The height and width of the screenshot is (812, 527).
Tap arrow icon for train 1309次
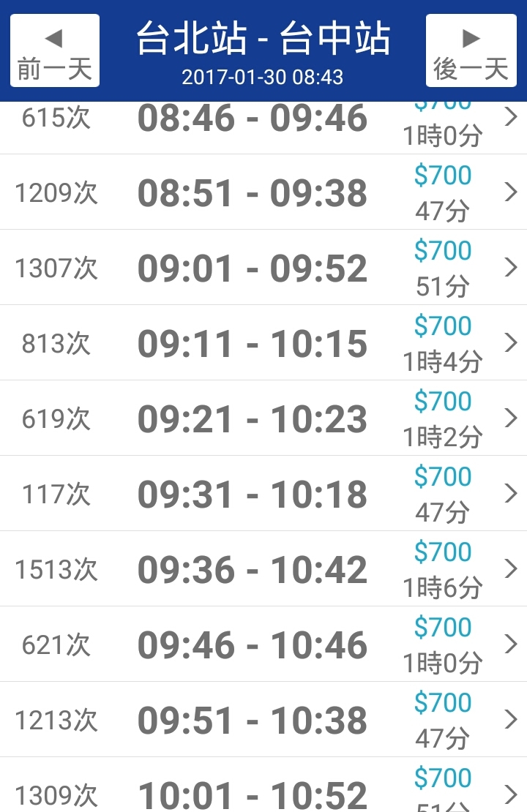(511, 794)
